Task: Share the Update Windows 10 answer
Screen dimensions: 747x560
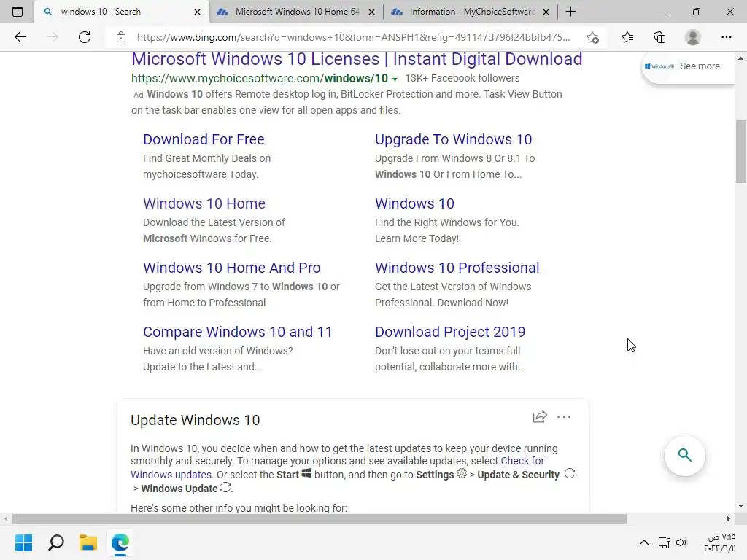Action: tap(540, 416)
